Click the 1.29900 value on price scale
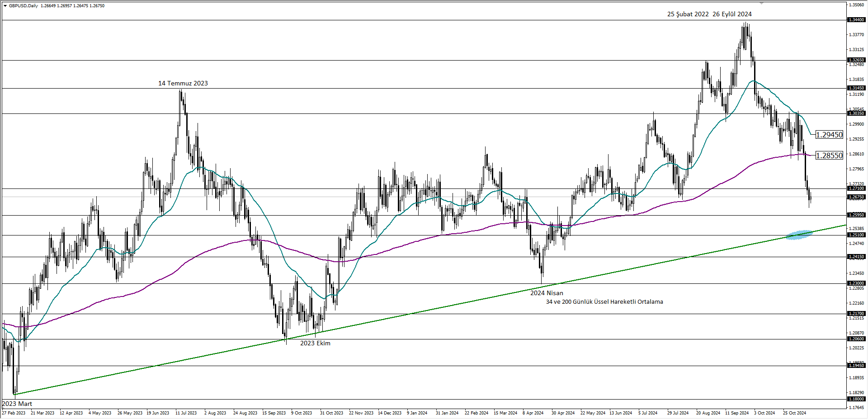Viewport: 868px width, 419px height. [x=857, y=124]
